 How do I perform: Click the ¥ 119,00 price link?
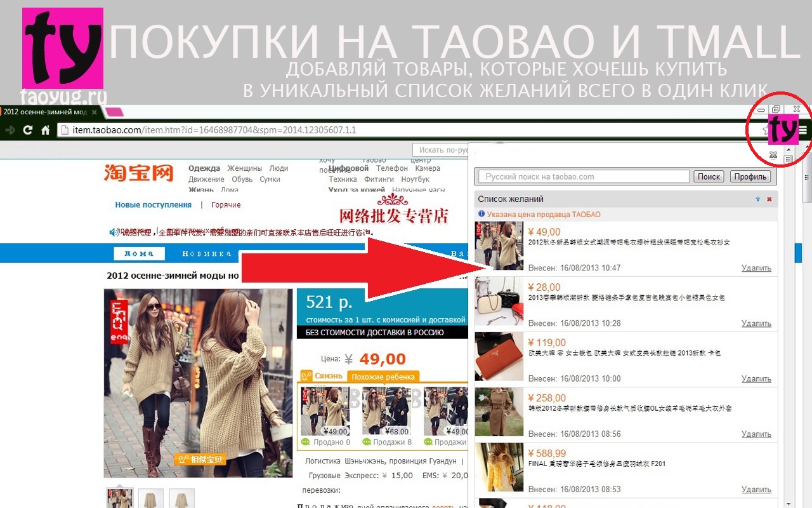pyautogui.click(x=547, y=342)
